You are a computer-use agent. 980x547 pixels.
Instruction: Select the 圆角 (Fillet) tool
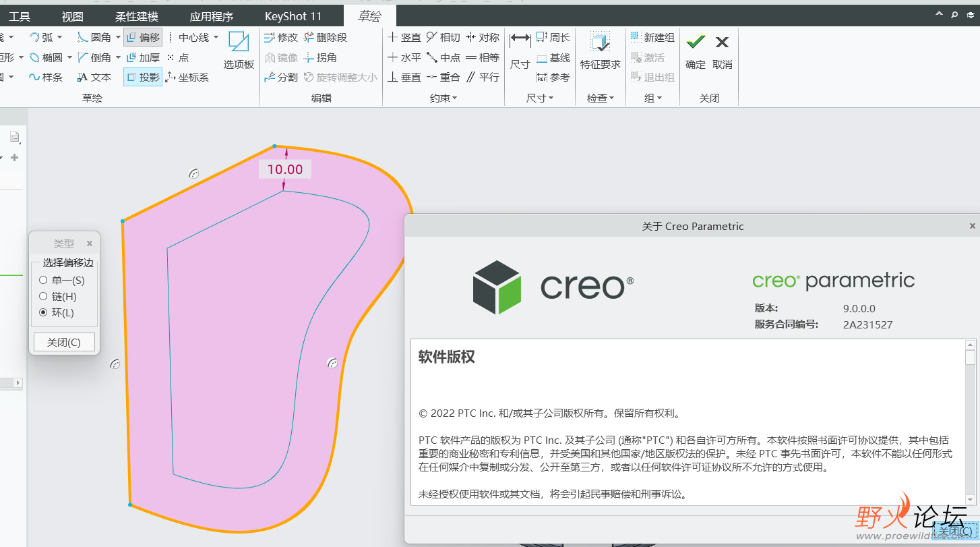pyautogui.click(x=94, y=38)
